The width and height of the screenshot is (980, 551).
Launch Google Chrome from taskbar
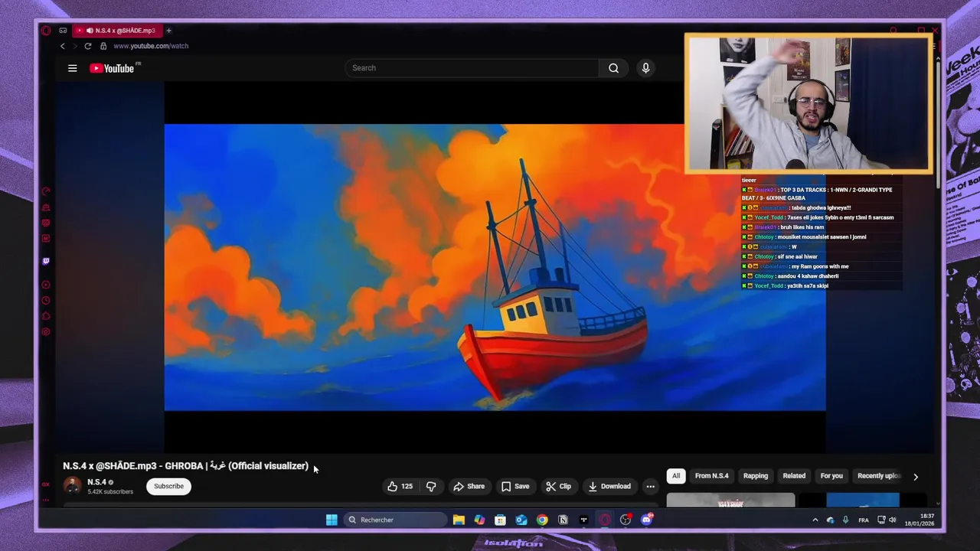point(542,520)
